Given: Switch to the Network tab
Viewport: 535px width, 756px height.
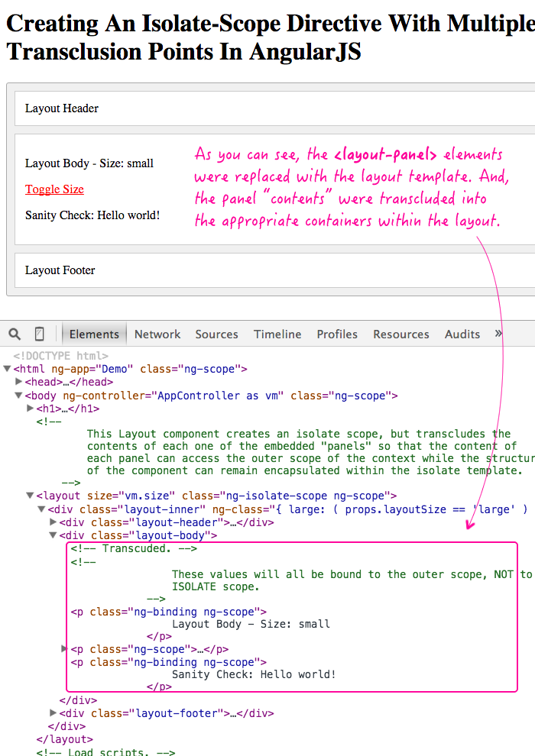Looking at the screenshot, I should 157,334.
